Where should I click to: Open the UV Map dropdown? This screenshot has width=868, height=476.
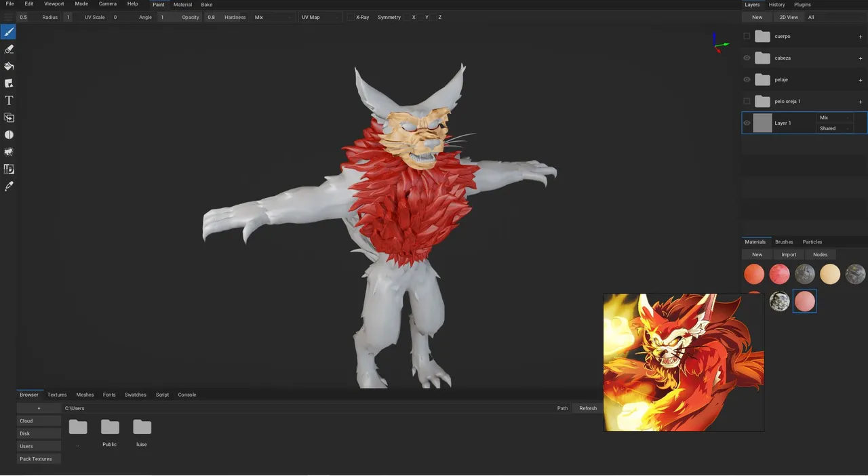pyautogui.click(x=321, y=17)
